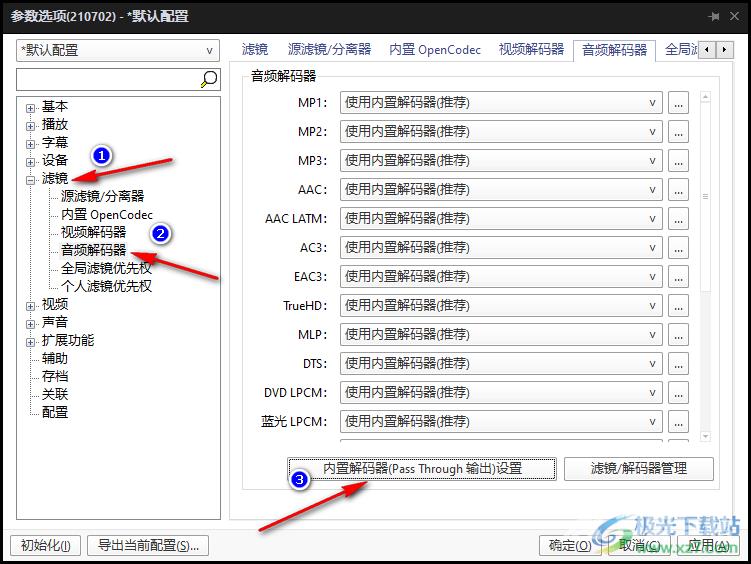Select 源滤镜/分离器 in the tree
The image size is (751, 564).
(102, 196)
